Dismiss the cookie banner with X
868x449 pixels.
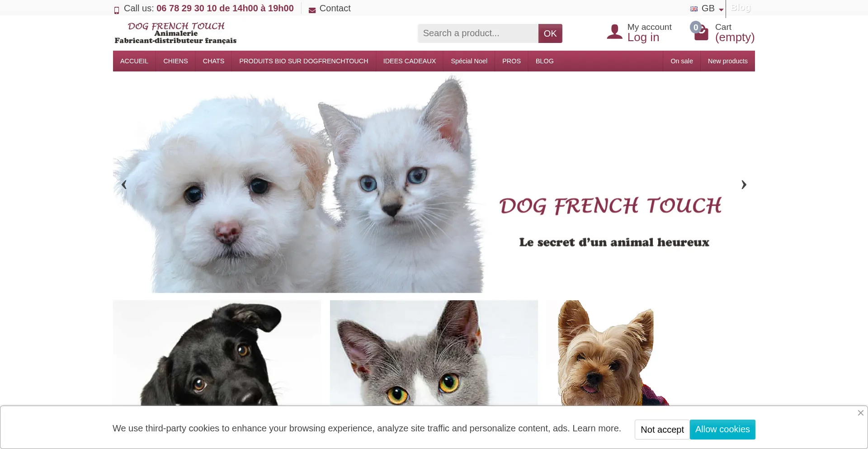(x=861, y=413)
